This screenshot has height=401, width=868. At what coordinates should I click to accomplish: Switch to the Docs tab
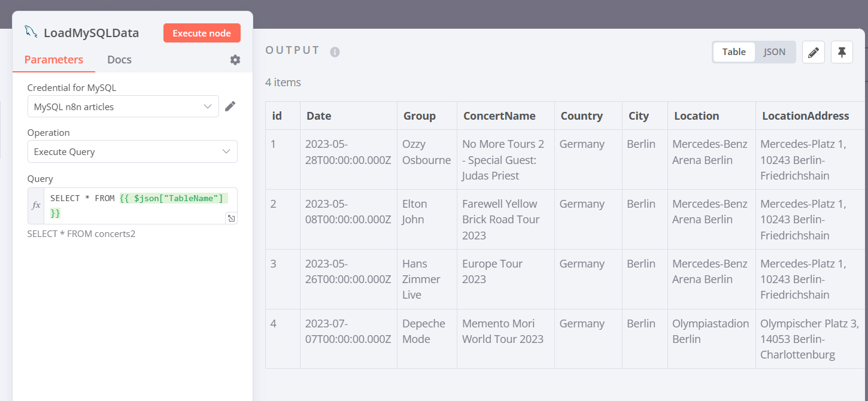[x=119, y=59]
